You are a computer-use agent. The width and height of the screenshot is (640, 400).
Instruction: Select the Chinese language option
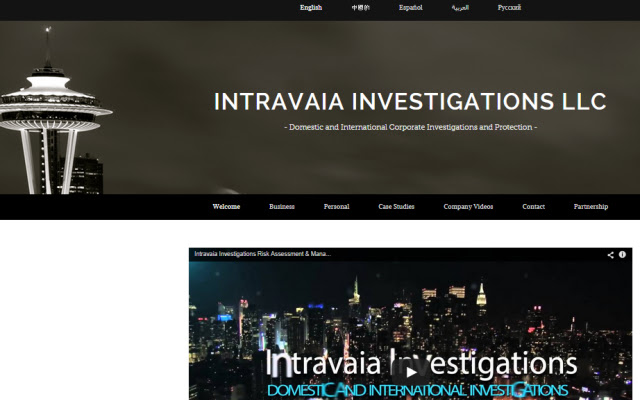(360, 7)
